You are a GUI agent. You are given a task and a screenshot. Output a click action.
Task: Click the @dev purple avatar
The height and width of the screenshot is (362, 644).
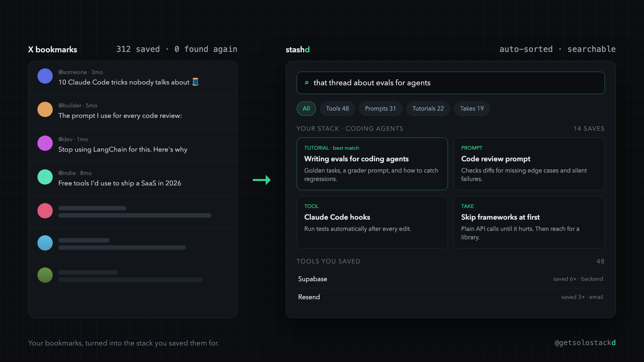45,143
